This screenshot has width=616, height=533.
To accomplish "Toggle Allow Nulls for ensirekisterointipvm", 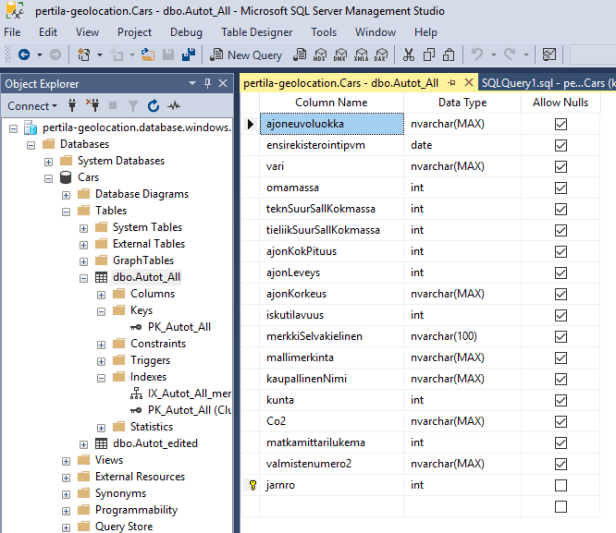I will [561, 145].
